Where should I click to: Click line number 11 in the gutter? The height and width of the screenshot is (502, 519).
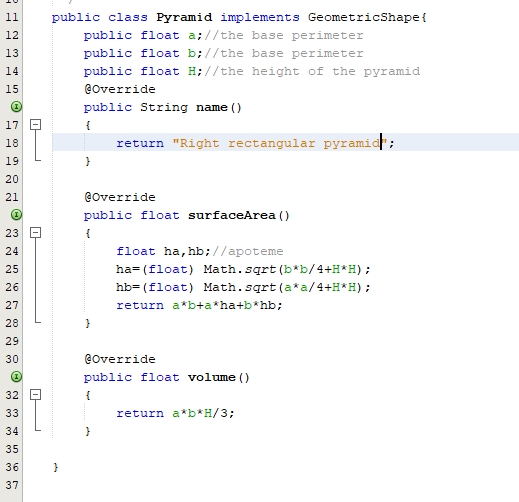12,17
